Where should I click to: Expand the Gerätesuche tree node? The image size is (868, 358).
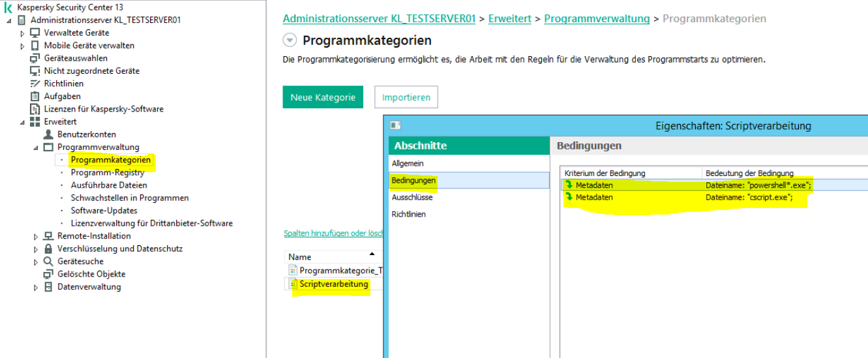[35, 261]
